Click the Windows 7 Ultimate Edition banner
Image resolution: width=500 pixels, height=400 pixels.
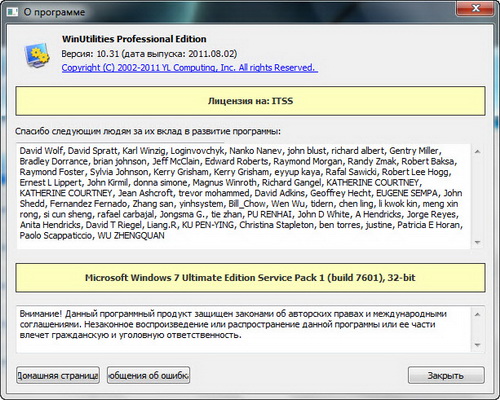pos(250,278)
